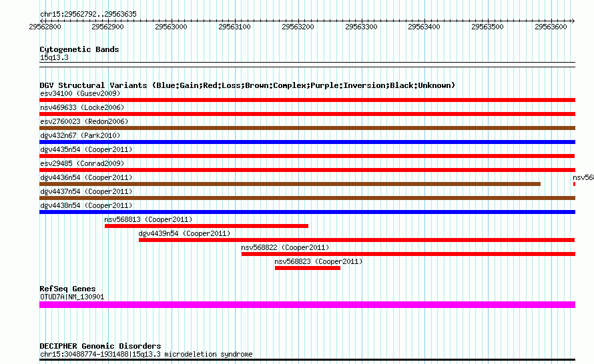Click the short nsv568823 (Cooper2011) red bar

tap(308, 268)
